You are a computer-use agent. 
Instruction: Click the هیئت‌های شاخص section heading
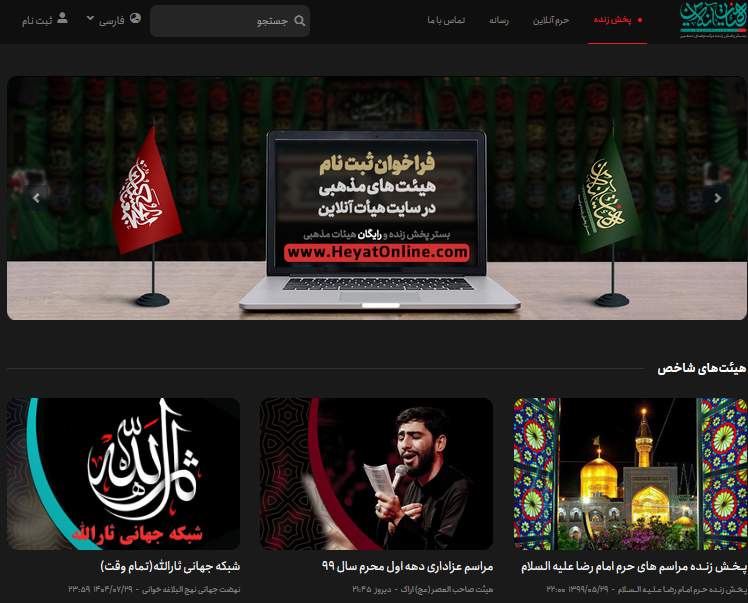point(702,369)
